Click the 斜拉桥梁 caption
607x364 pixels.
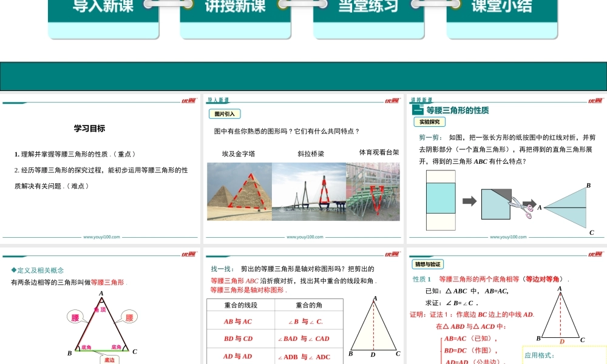tap(311, 153)
